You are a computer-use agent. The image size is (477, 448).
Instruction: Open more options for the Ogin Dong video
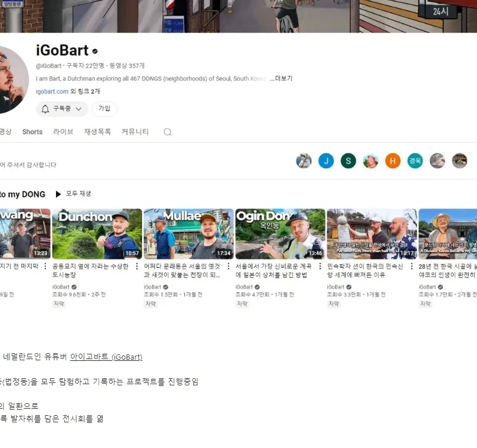click(x=321, y=267)
